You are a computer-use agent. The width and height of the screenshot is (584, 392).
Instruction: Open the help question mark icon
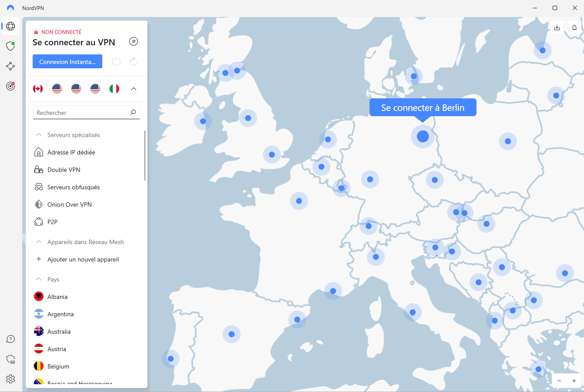(x=10, y=339)
